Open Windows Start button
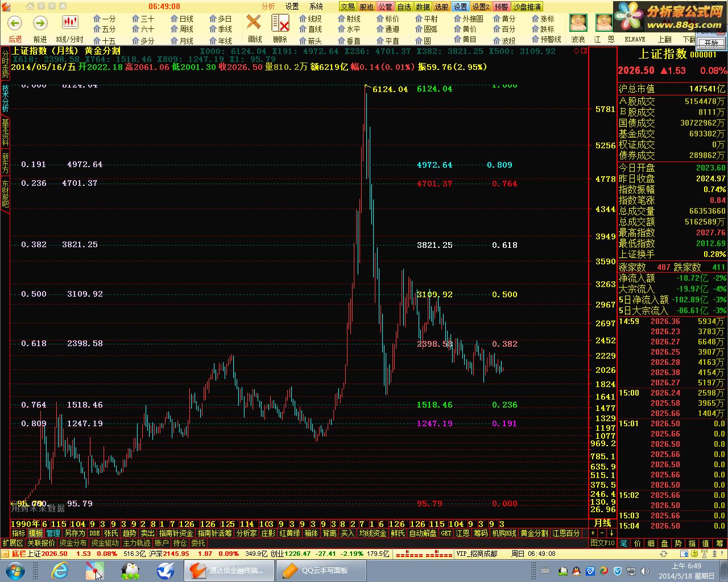728x582 pixels. (x=14, y=570)
